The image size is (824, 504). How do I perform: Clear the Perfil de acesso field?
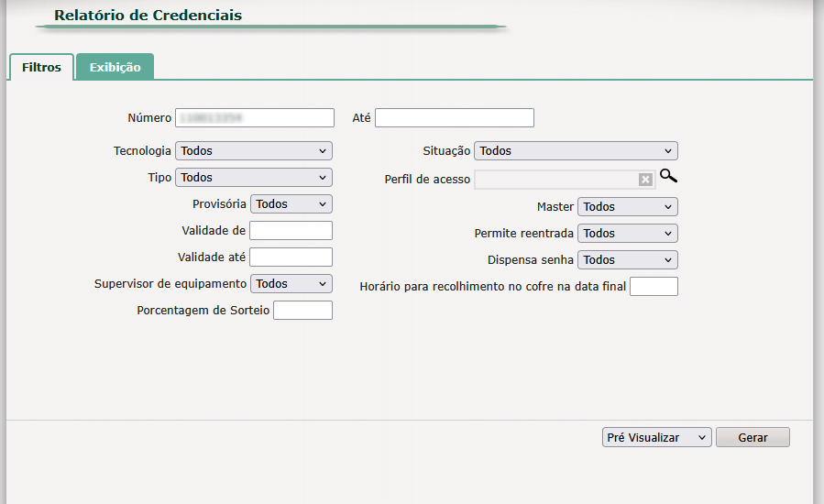point(645,180)
